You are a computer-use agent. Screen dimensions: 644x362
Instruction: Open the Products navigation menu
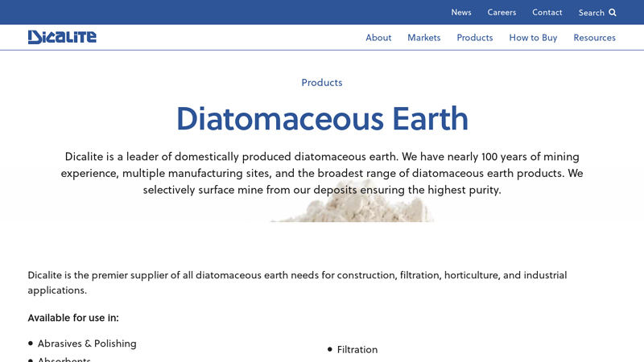click(474, 37)
